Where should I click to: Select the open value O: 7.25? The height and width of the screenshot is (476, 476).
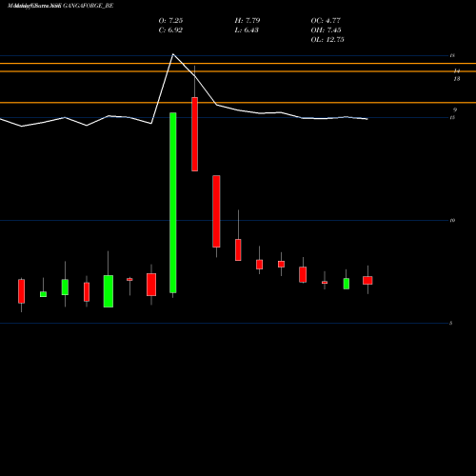coord(170,21)
